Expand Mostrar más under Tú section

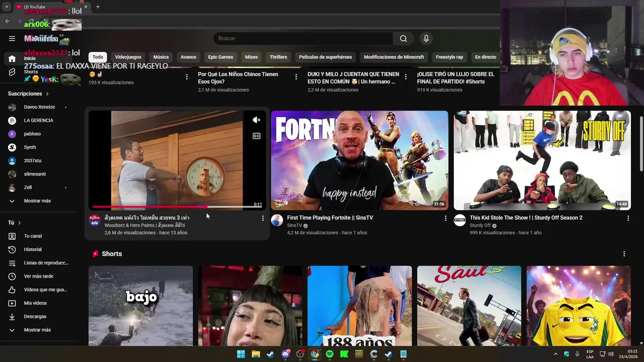coord(38,330)
